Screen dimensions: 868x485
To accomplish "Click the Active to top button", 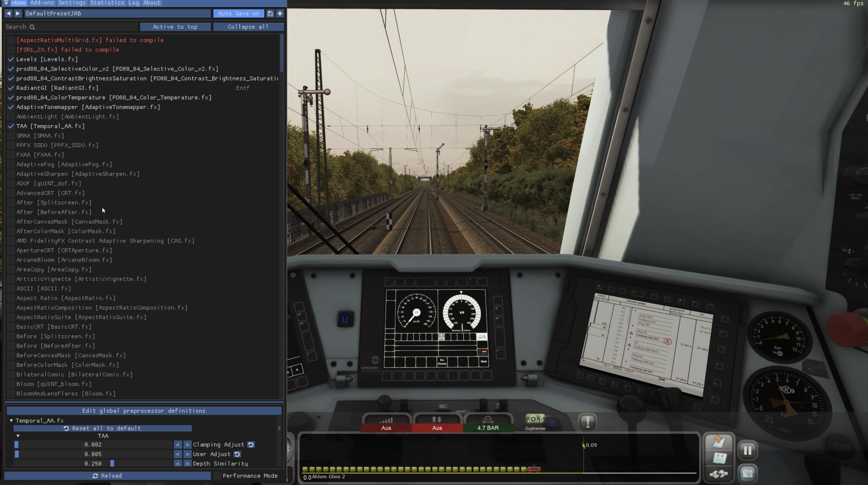I will [x=175, y=27].
